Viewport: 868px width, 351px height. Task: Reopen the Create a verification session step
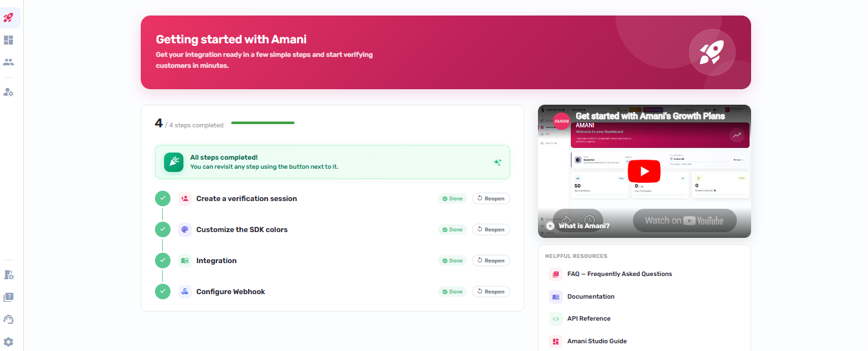point(491,198)
